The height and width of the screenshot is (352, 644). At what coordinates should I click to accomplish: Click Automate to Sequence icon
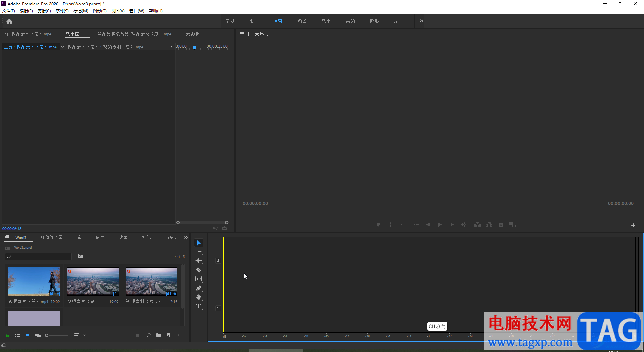pos(138,335)
